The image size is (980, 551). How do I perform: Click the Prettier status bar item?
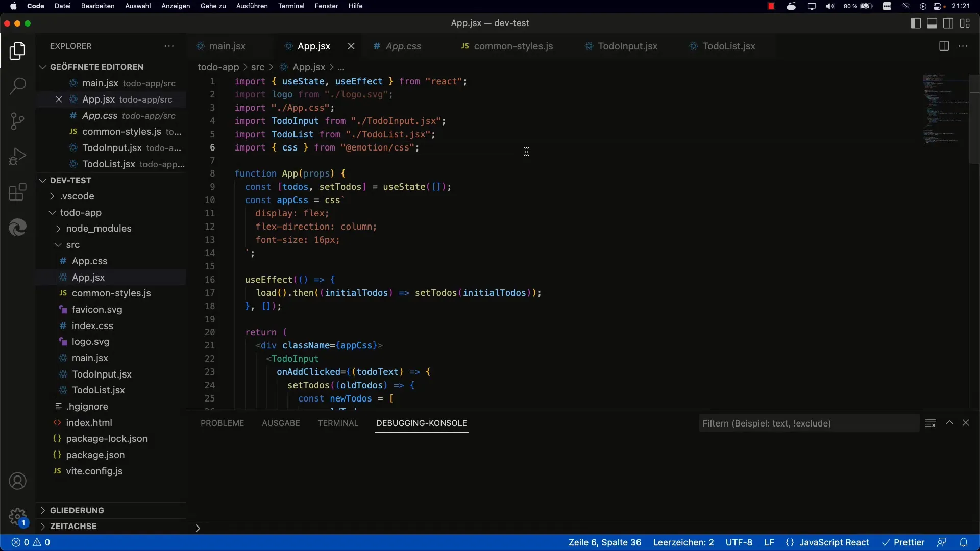pos(903,542)
